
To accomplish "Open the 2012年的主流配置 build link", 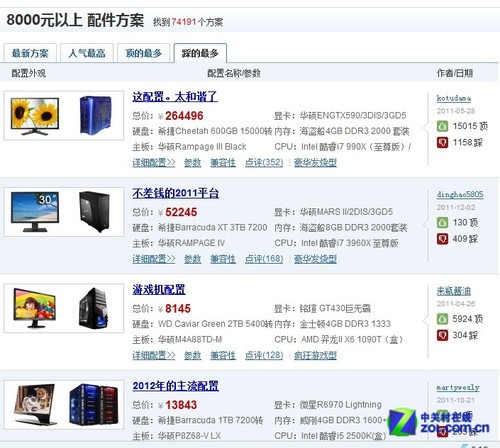I will pyautogui.click(x=176, y=386).
